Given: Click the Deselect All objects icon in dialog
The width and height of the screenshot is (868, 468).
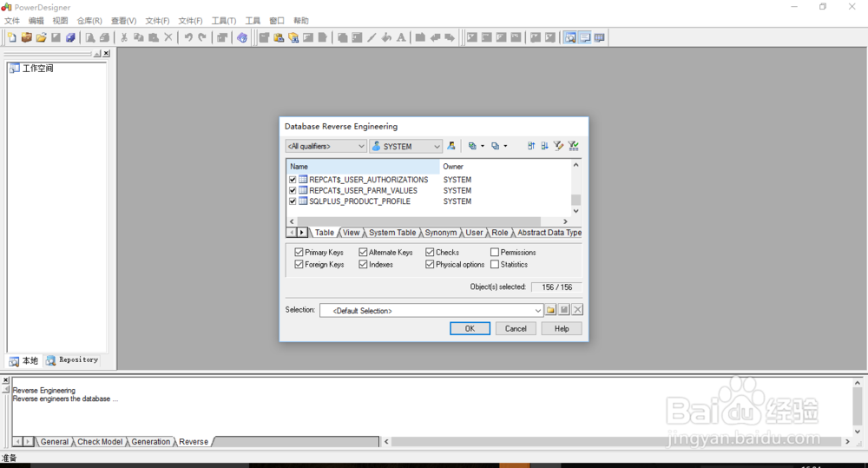Looking at the screenshot, I should (496, 146).
